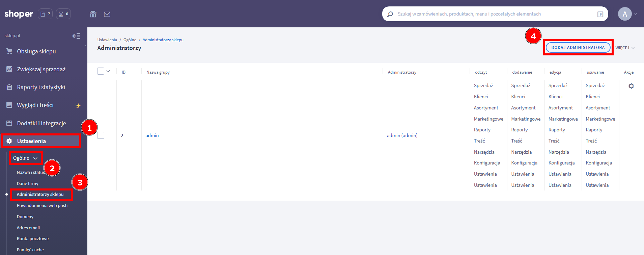Image resolution: width=644 pixels, height=255 pixels.
Task: Open dropdown arrow next to header checkbox
Action: pos(108,71)
